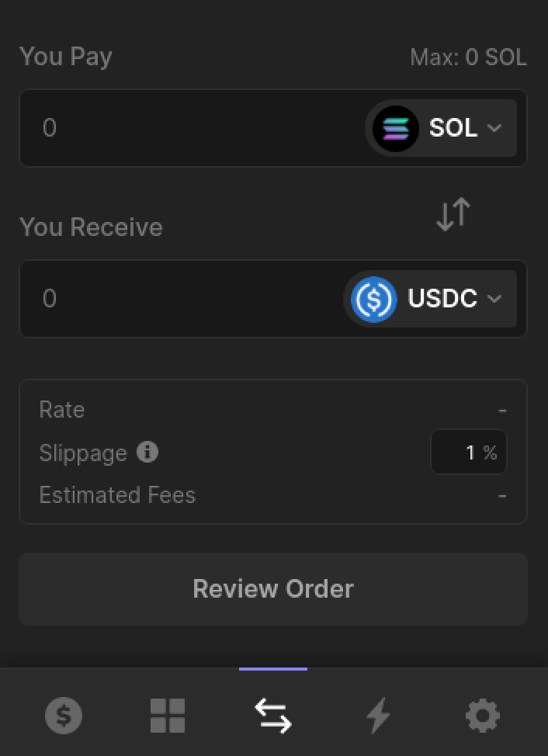548x756 pixels.
Task: Expand the chevron next to USDC
Action: point(494,299)
